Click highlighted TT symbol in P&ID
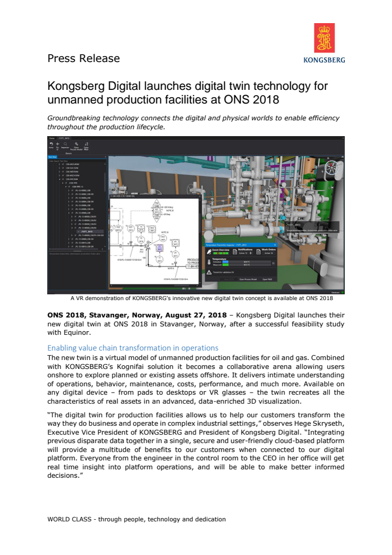Screen dimensions: 392x555 [x=160, y=248]
